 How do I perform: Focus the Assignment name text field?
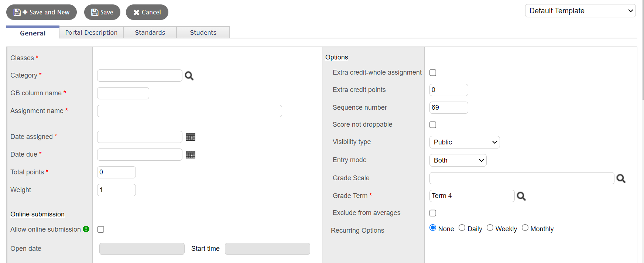189,111
